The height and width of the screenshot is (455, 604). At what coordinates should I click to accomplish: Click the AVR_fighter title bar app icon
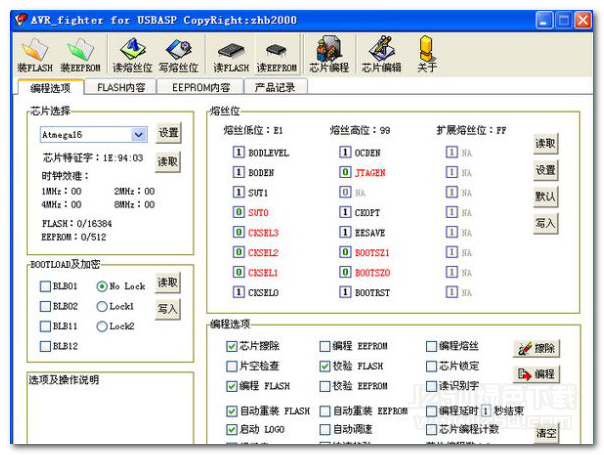pos(21,19)
